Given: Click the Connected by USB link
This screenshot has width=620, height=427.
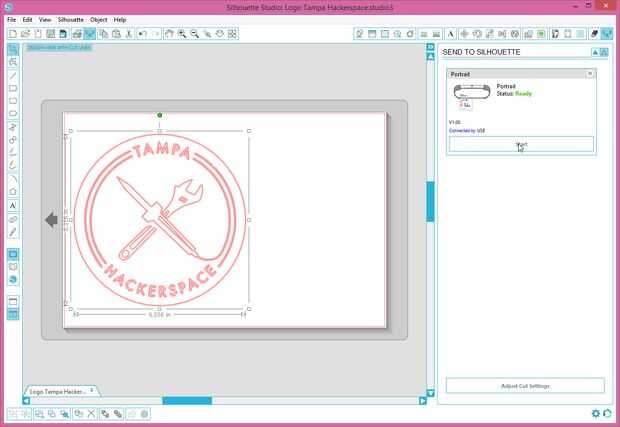Looking at the screenshot, I should (x=467, y=130).
